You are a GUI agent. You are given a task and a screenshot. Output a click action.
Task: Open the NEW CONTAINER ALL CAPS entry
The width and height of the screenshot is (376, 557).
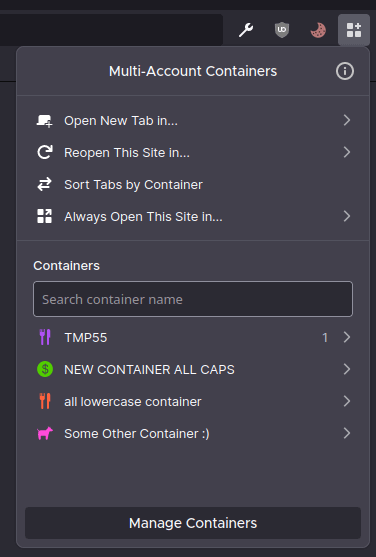193,369
